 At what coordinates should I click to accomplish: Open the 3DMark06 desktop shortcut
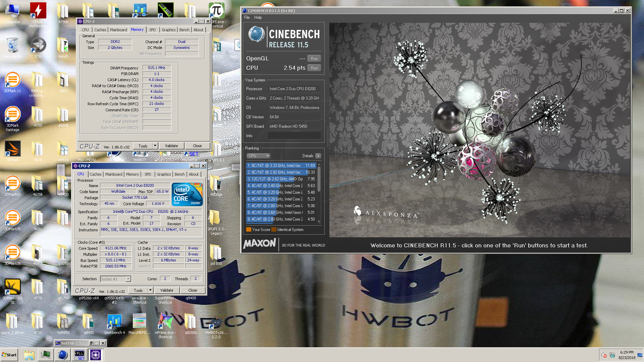tap(12, 255)
